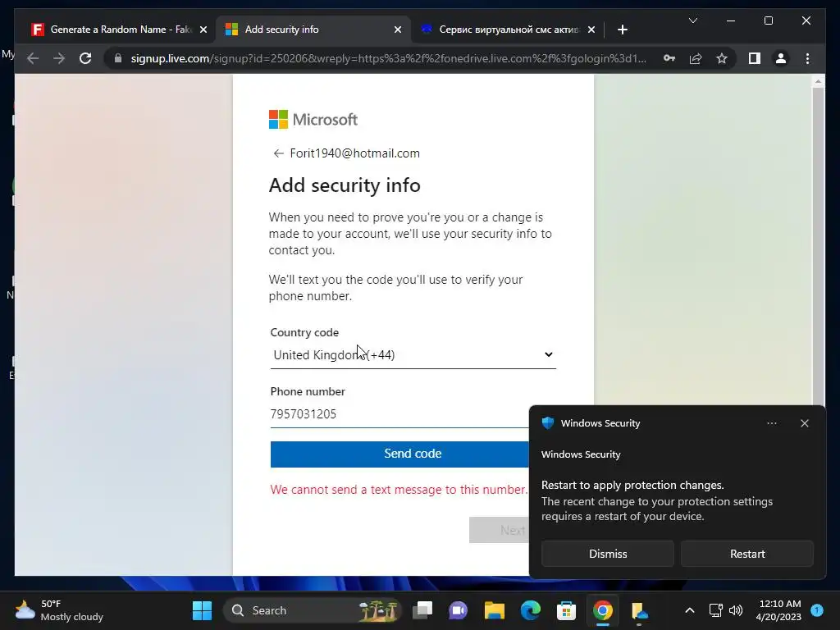Open the Windows Start menu
Screen dimensions: 840x630
[x=202, y=610]
